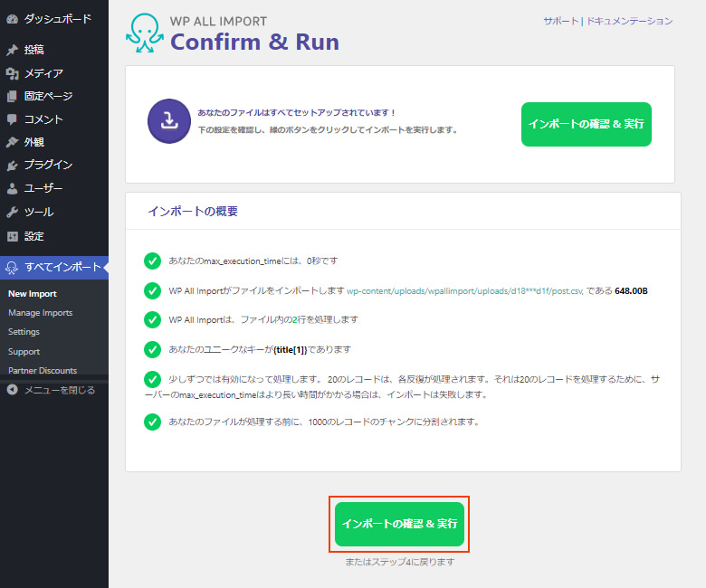Click the wrench icon beside ツール

[x=12, y=212]
